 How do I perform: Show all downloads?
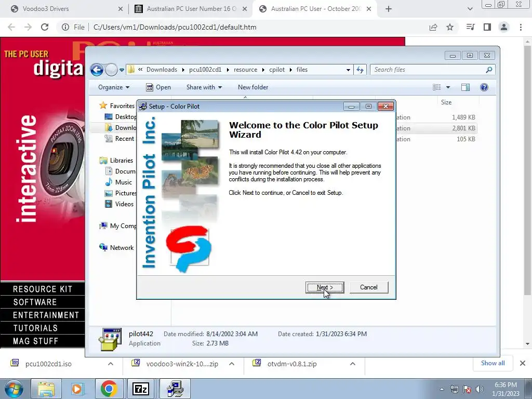493,363
